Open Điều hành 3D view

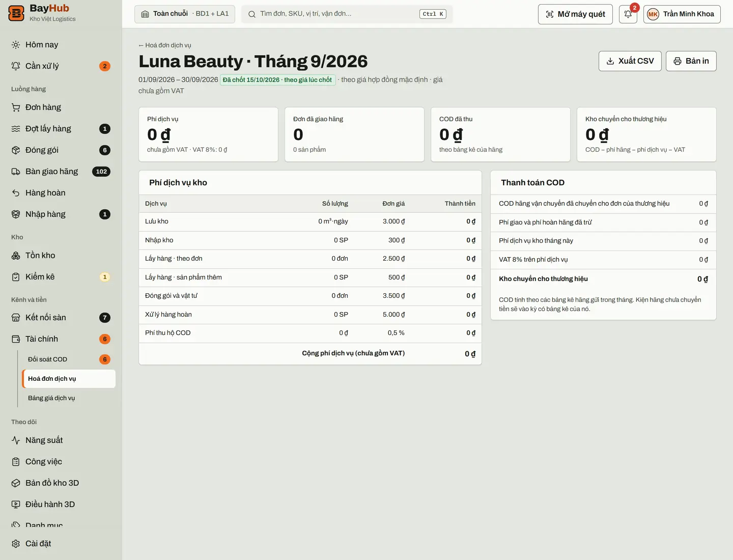click(61, 505)
